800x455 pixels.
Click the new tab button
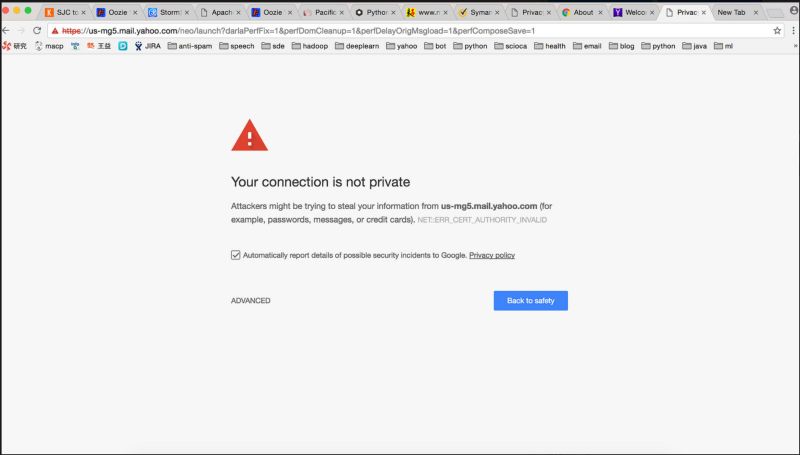(775, 13)
